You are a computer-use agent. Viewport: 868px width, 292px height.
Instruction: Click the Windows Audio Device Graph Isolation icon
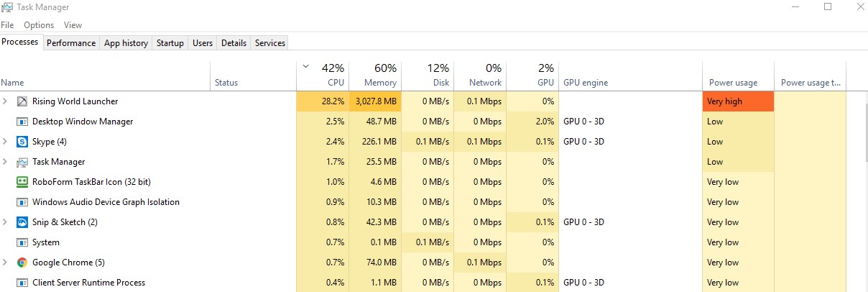[22, 202]
